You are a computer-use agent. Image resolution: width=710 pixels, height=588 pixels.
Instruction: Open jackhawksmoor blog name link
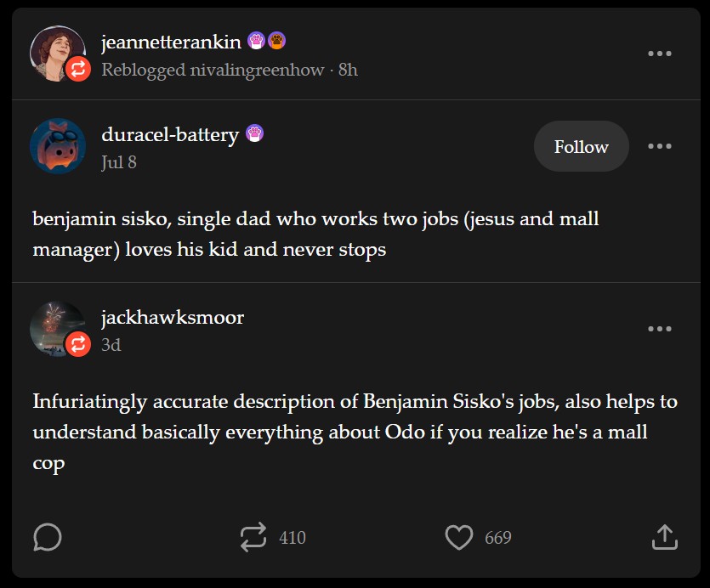pyautogui.click(x=173, y=318)
